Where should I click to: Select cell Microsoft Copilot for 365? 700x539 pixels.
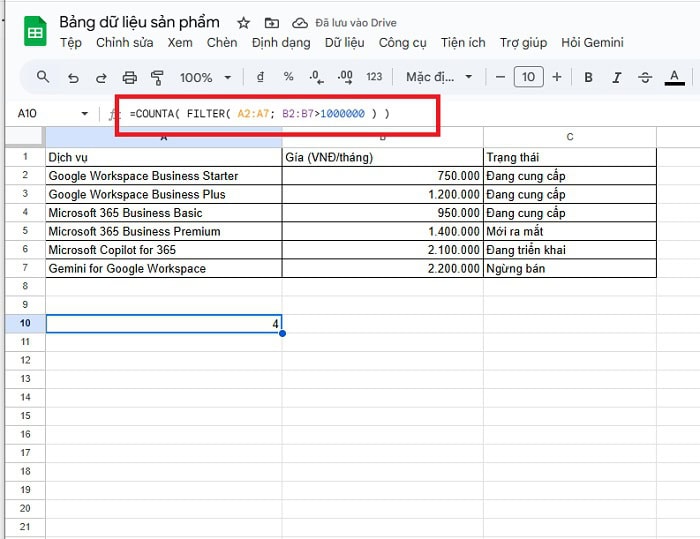[164, 250]
